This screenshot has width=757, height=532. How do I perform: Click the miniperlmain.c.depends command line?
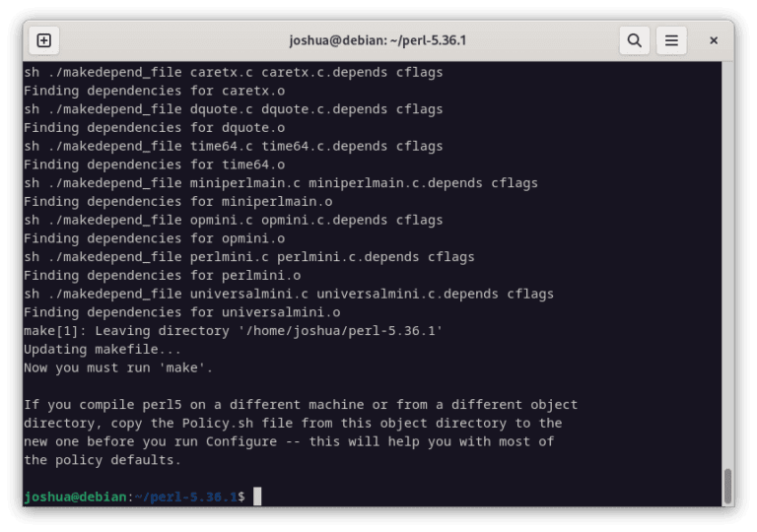281,183
